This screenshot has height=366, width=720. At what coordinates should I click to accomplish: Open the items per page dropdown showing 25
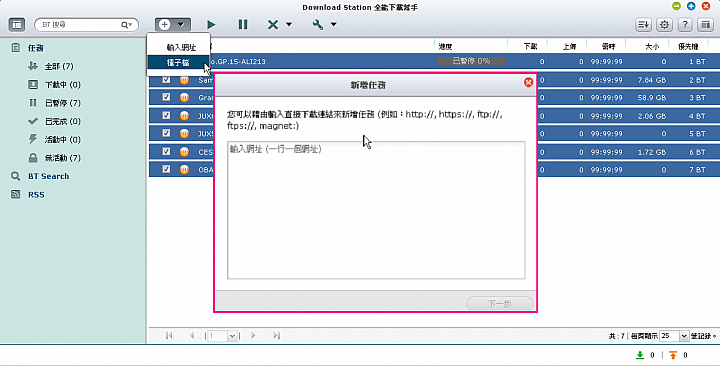674,336
